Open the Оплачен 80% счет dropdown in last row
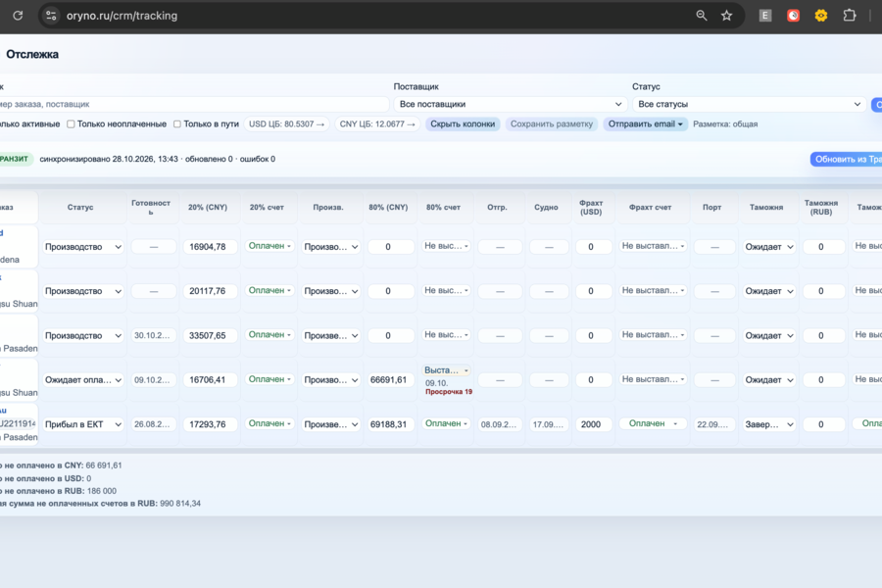 click(x=447, y=423)
